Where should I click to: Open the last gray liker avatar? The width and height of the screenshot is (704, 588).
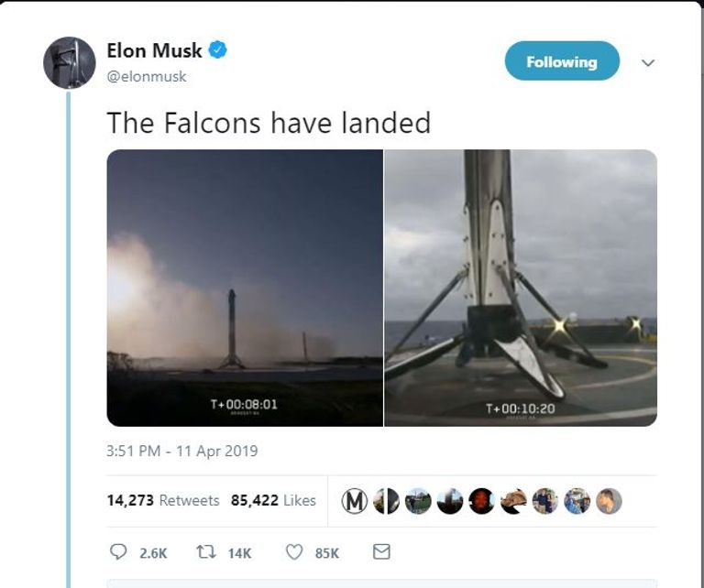(609, 501)
